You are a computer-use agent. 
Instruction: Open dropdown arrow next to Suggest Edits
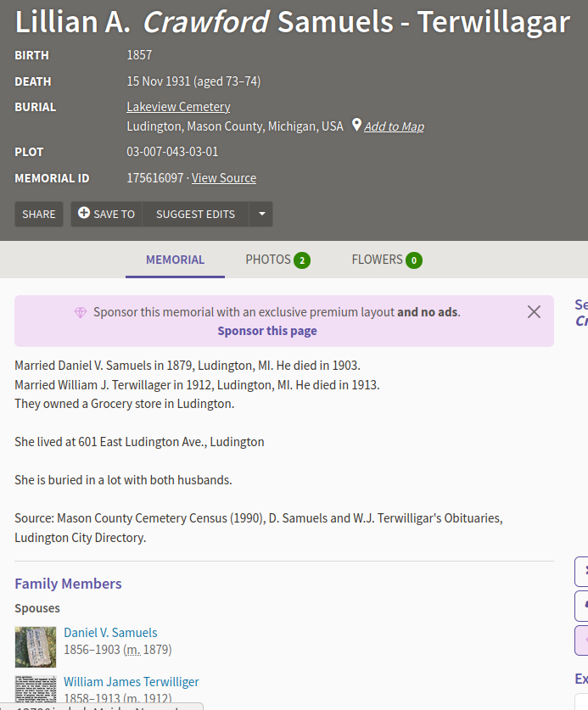261,214
